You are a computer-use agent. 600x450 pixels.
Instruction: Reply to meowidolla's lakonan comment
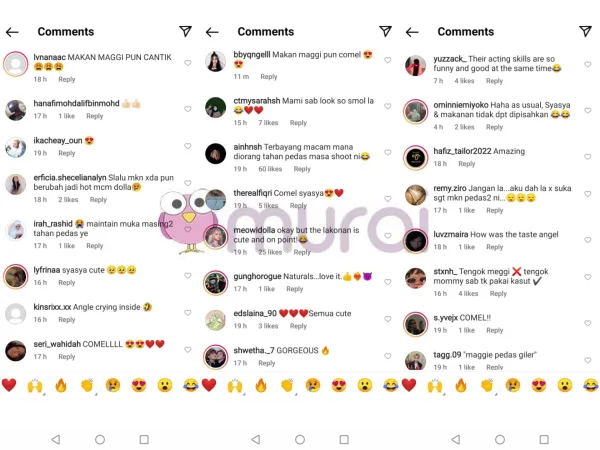[302, 252]
